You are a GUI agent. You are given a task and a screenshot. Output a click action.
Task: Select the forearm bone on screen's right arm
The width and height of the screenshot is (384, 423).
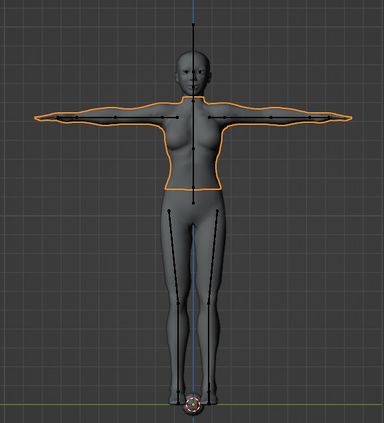tap(290, 117)
